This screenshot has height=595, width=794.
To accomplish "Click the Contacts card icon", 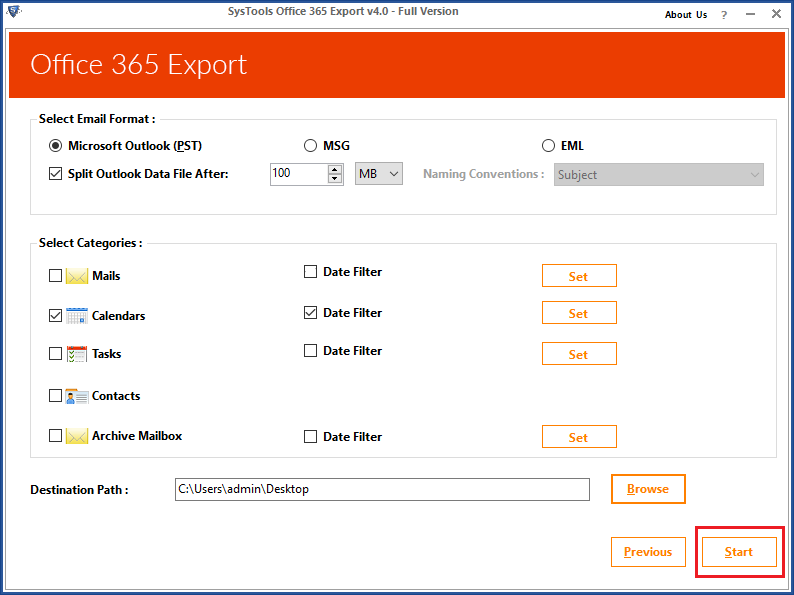I will point(77,396).
